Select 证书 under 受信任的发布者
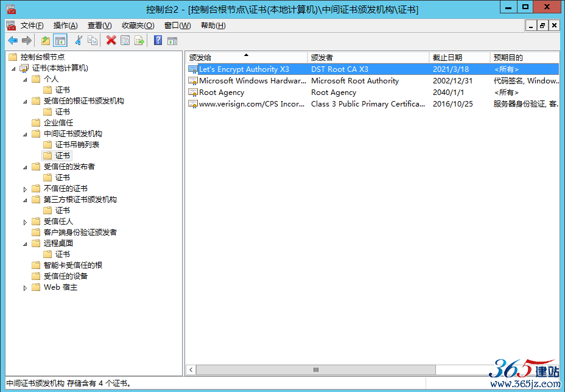565x392 pixels. pyautogui.click(x=62, y=178)
